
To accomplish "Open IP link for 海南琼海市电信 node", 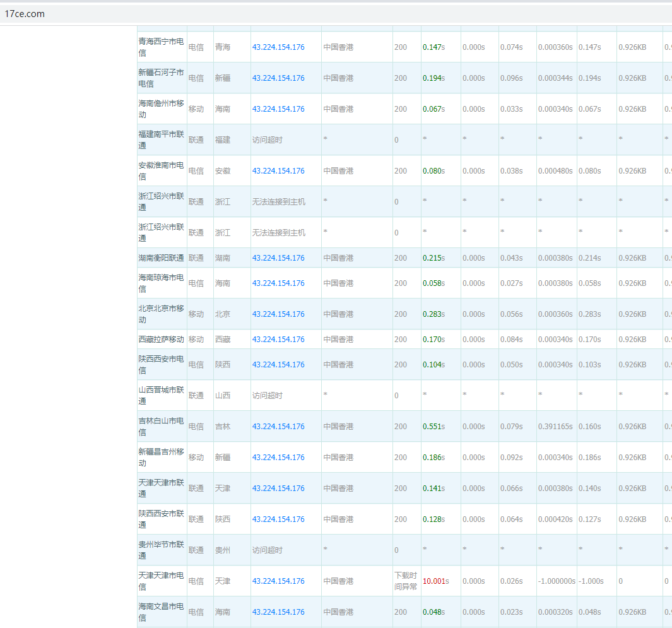I will point(278,283).
